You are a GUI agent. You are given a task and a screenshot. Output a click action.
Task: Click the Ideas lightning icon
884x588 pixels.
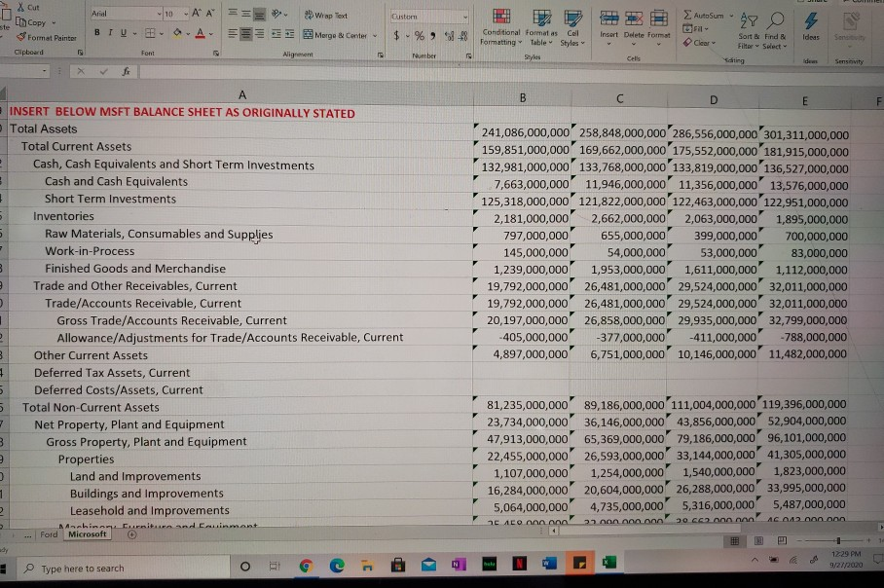pyautogui.click(x=811, y=25)
